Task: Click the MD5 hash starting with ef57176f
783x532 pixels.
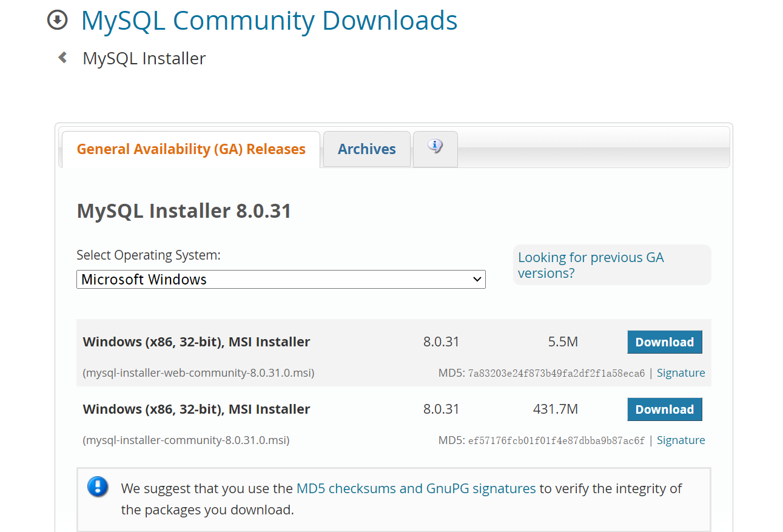Action: pos(556,441)
